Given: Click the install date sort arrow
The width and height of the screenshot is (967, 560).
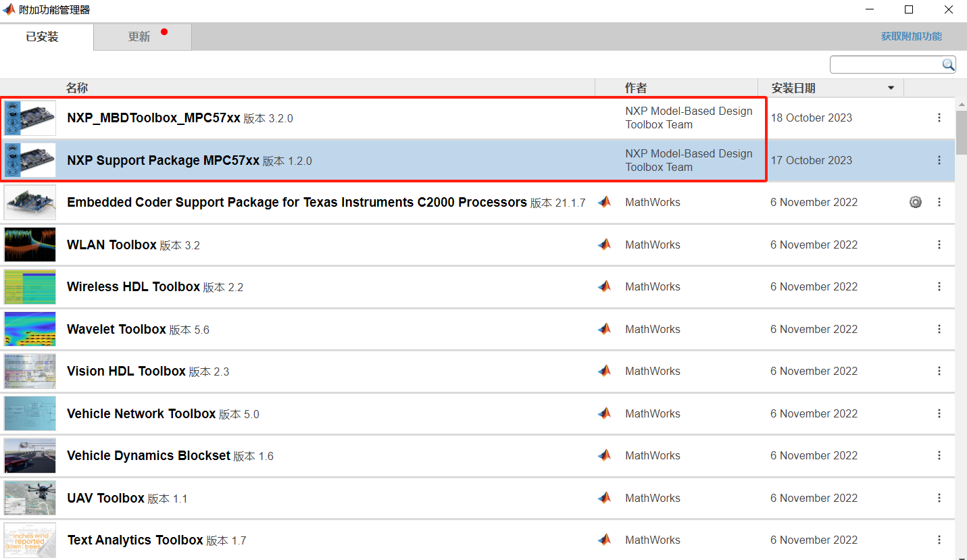Looking at the screenshot, I should [891, 88].
